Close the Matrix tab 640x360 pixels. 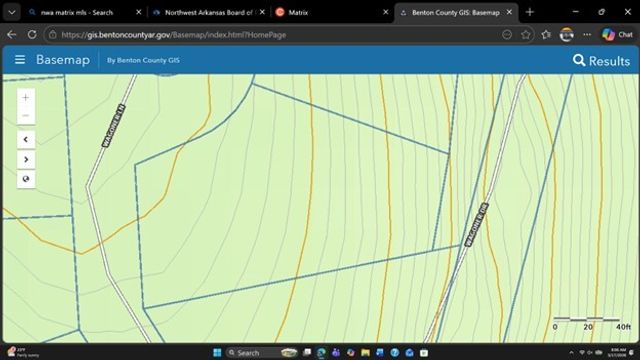[x=386, y=13]
